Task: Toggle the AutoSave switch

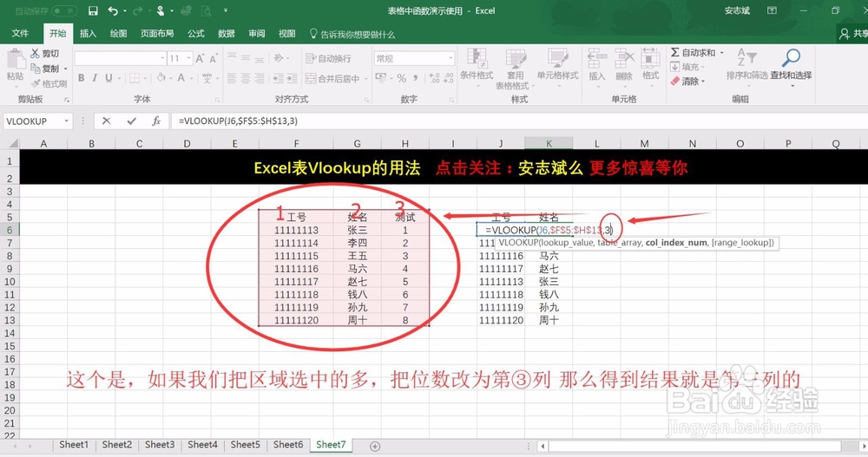Action: click(x=65, y=10)
